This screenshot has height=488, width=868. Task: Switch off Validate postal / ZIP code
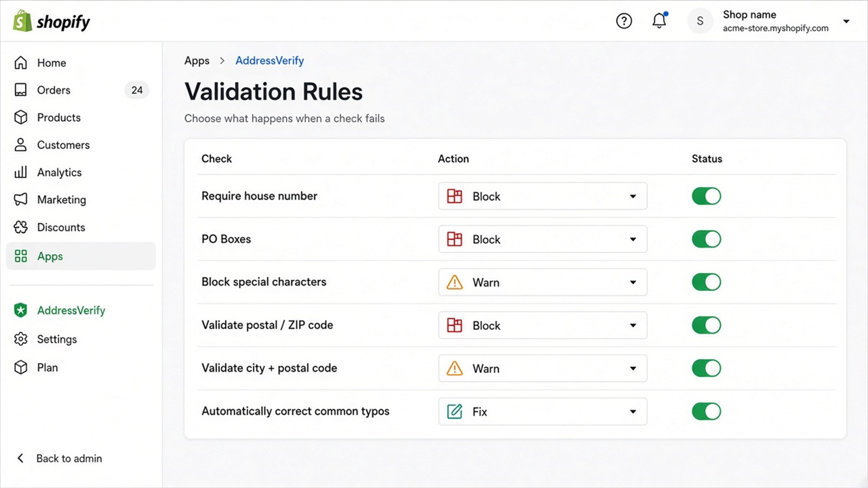(x=706, y=325)
